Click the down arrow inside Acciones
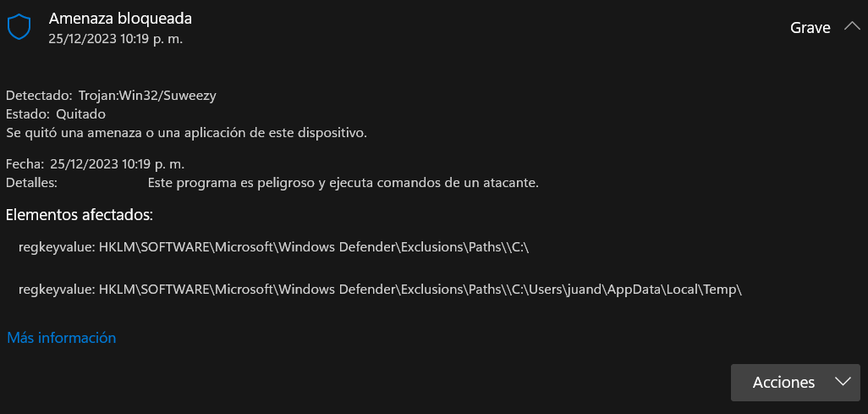This screenshot has height=414, width=868. click(843, 382)
